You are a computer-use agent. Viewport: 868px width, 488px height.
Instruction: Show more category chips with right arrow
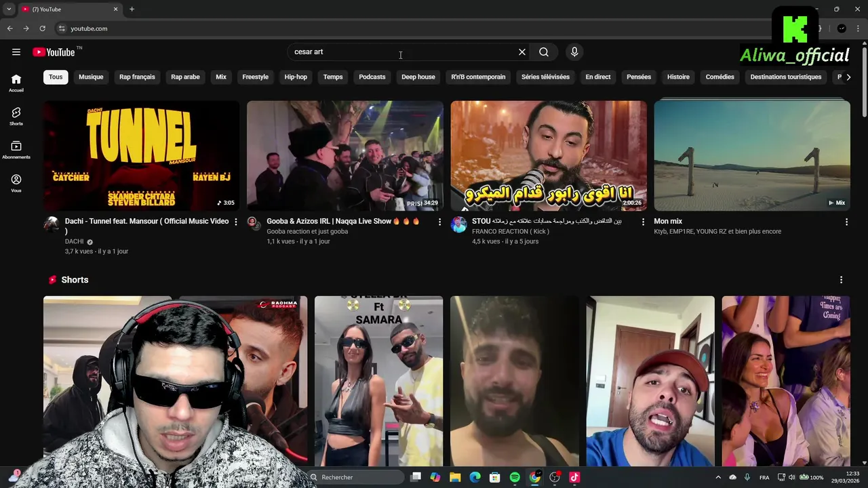point(848,77)
